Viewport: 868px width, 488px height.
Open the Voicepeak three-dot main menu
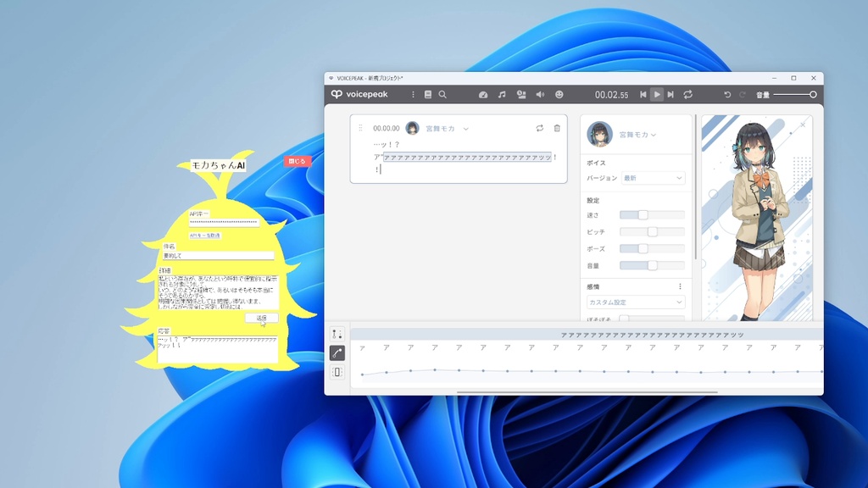413,95
